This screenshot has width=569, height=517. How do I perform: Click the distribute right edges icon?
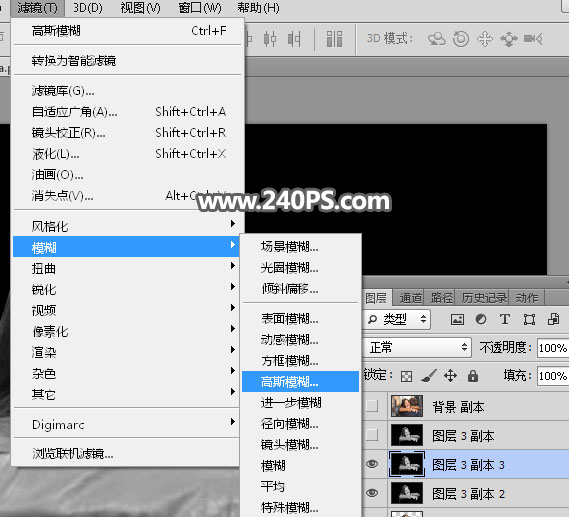tap(294, 39)
